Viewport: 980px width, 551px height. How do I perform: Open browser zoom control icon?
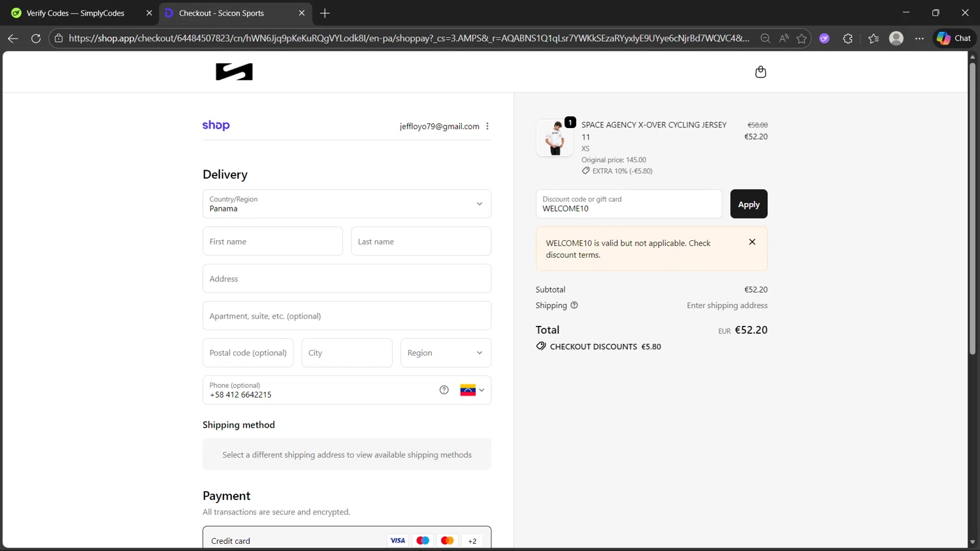(765, 39)
